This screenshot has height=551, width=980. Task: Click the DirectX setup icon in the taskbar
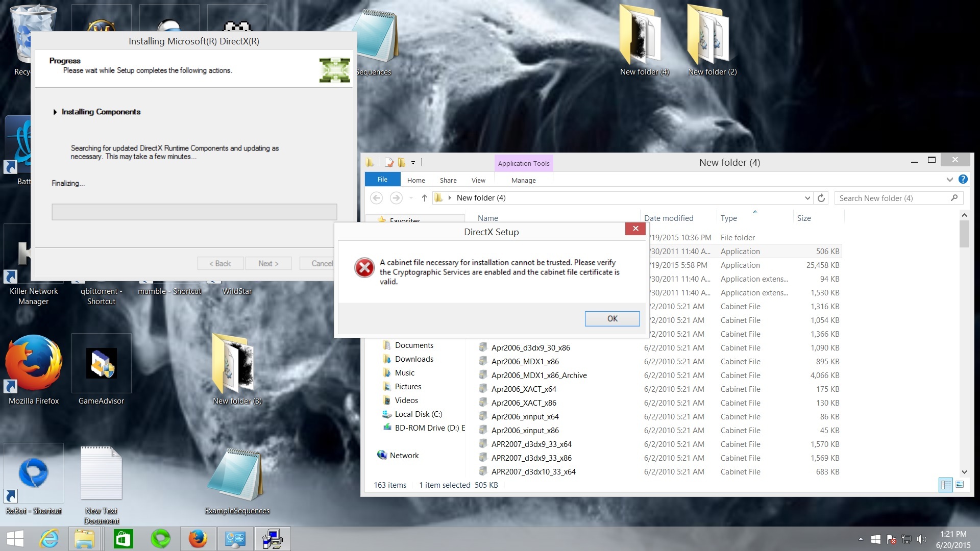(272, 539)
